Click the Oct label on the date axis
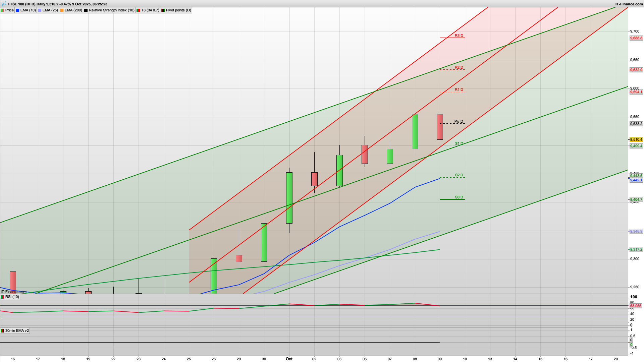Image resolution: width=644 pixels, height=362 pixels. click(289, 359)
